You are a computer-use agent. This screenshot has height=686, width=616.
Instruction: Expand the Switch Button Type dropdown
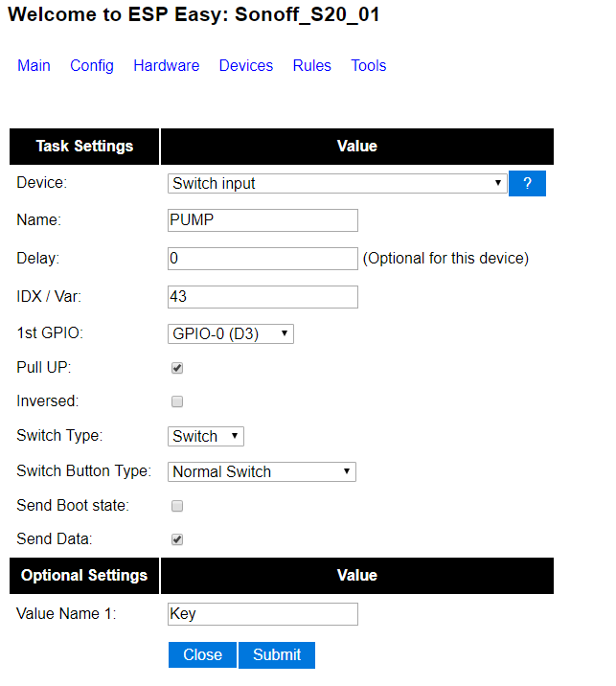coord(262,472)
